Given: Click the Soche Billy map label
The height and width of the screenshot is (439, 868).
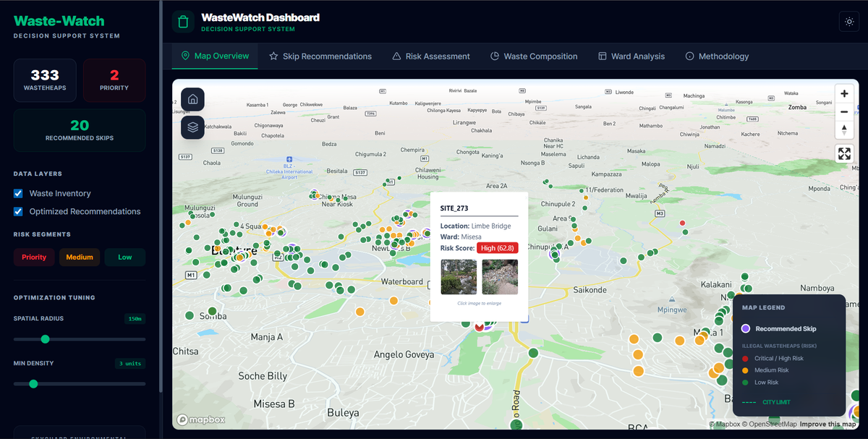Looking at the screenshot, I should 263,376.
